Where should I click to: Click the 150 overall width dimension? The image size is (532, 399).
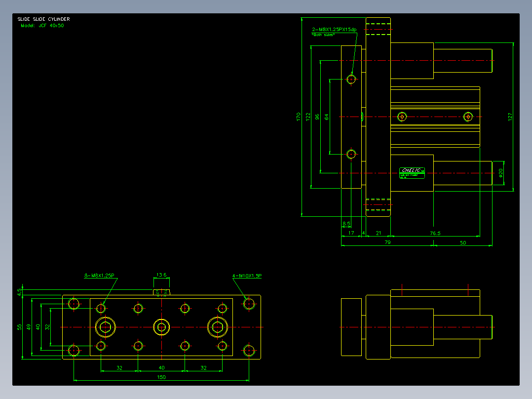[161, 377]
